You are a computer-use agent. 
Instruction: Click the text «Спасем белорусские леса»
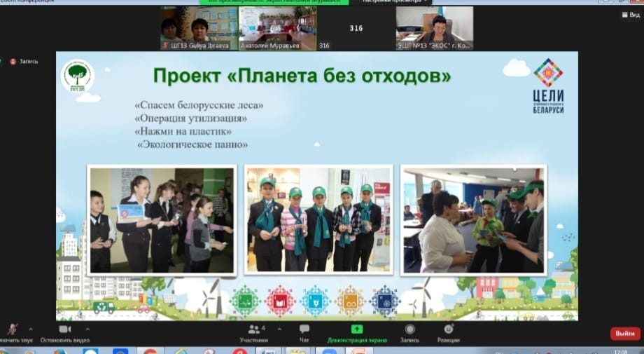click(x=199, y=105)
